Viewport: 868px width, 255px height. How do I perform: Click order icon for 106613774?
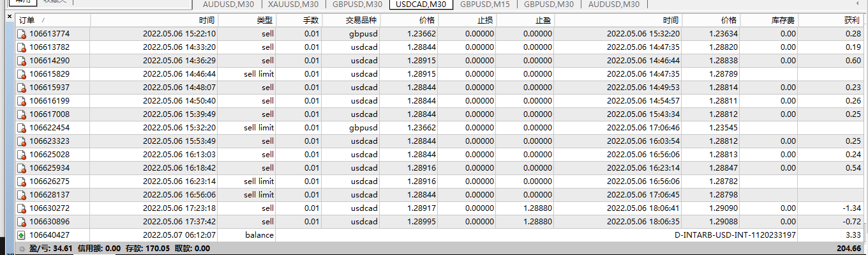coord(22,34)
